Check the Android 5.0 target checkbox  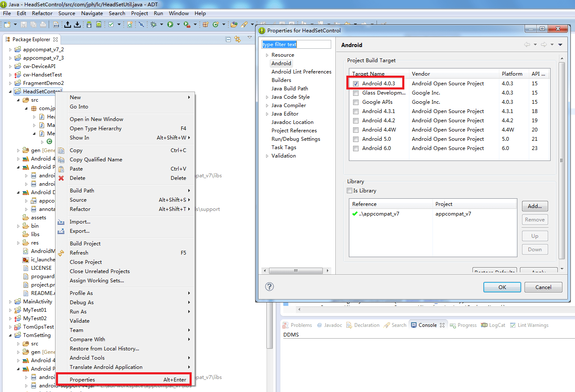pyautogui.click(x=356, y=139)
